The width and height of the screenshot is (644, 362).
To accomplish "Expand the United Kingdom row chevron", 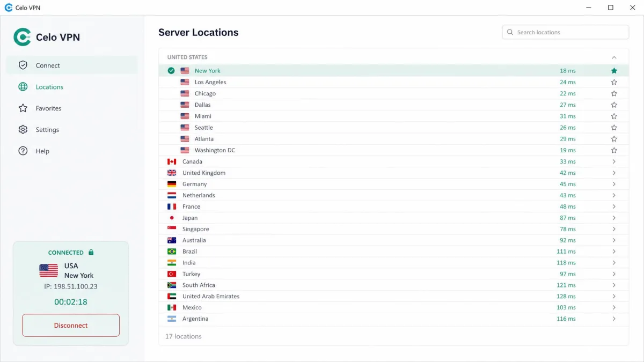I will (614, 173).
